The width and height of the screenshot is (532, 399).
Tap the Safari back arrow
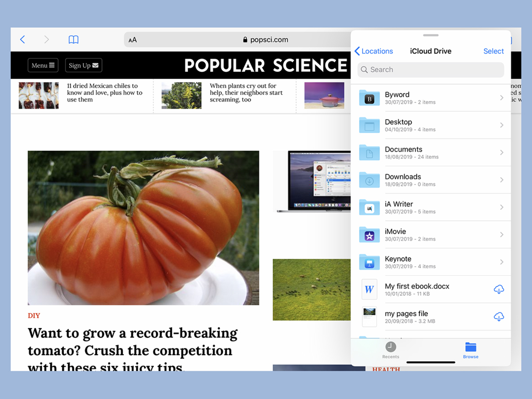pyautogui.click(x=23, y=39)
